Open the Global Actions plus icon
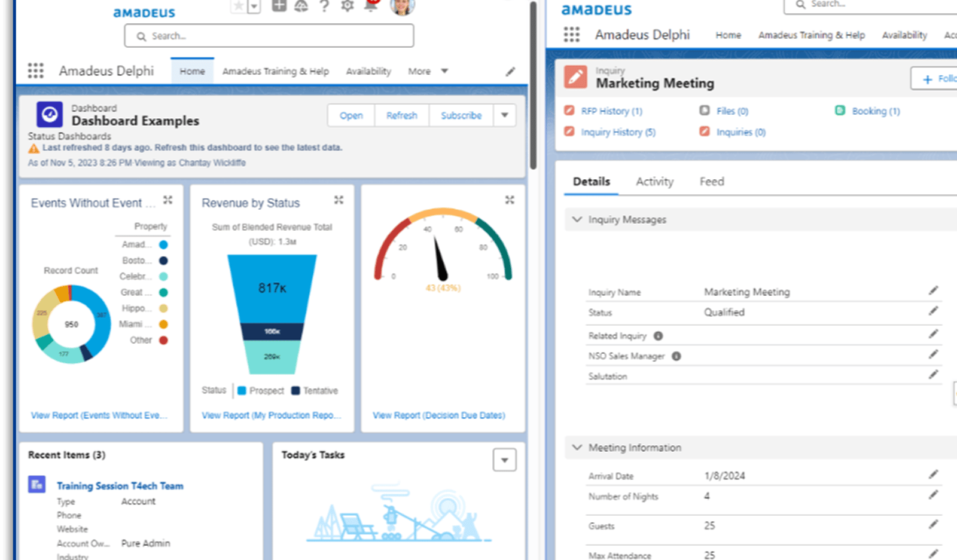This screenshot has width=957, height=560. tap(279, 6)
